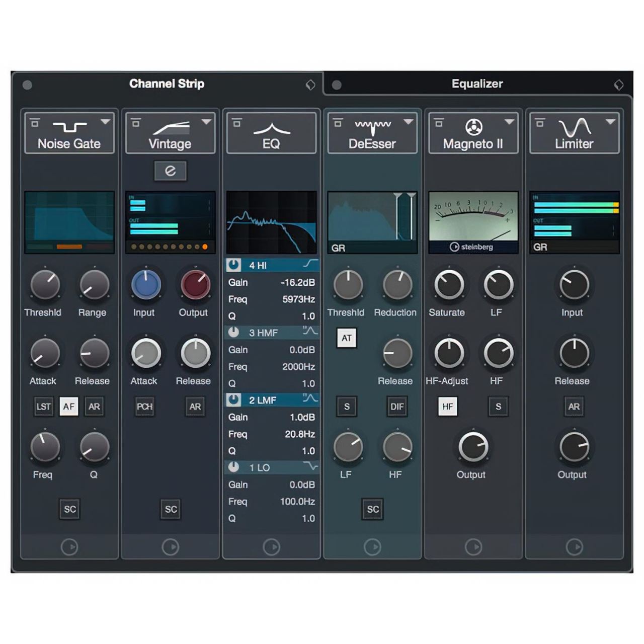The width and height of the screenshot is (644, 644).
Task: Click the S solo button on Magneto II
Action: pos(498,407)
